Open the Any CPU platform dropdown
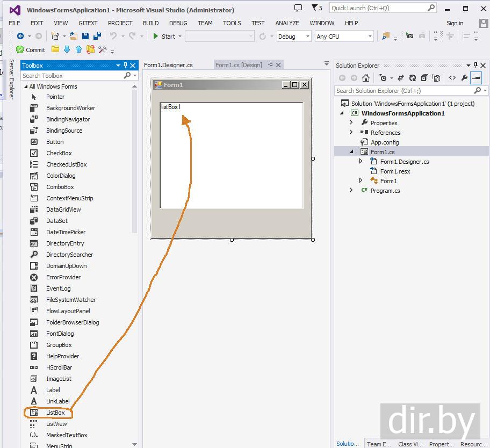Screen dimensions: 490x448 point(344,37)
